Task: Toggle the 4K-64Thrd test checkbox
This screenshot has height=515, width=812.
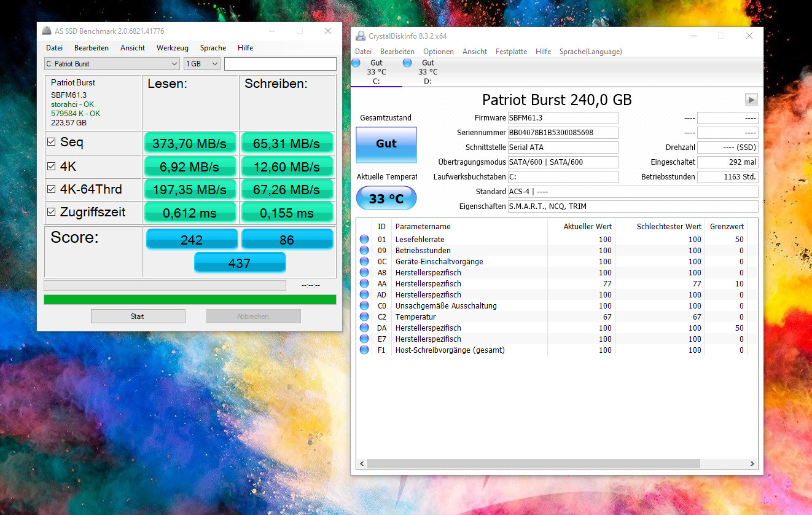Action: click(x=52, y=189)
